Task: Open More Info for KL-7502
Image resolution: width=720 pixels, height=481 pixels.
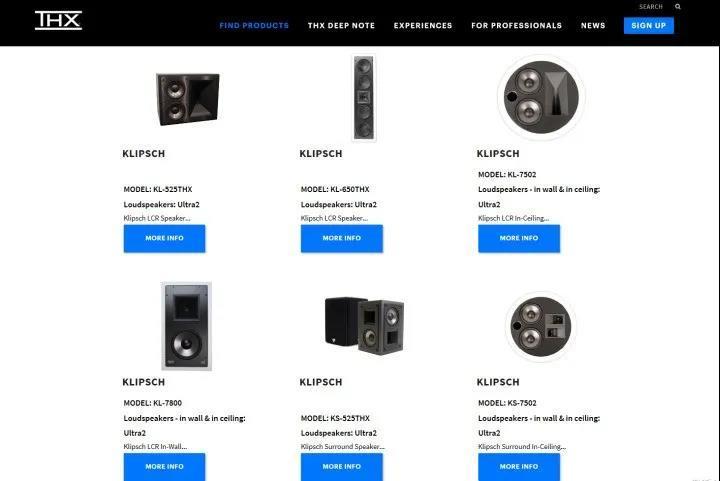Action: click(x=519, y=238)
